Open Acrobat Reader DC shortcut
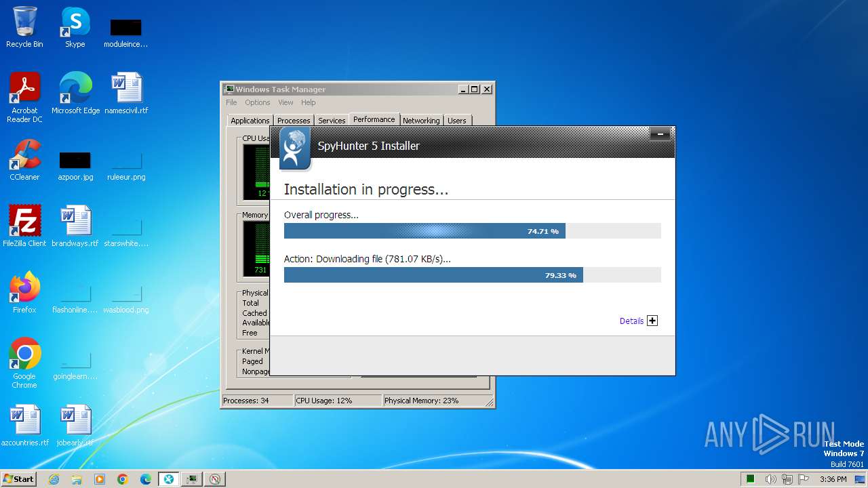Screen dimensions: 868x488 tap(24, 98)
